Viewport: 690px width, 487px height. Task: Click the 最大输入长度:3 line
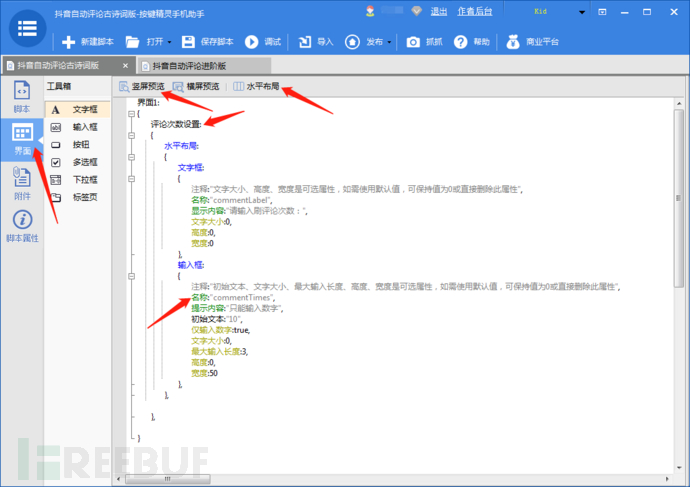220,352
